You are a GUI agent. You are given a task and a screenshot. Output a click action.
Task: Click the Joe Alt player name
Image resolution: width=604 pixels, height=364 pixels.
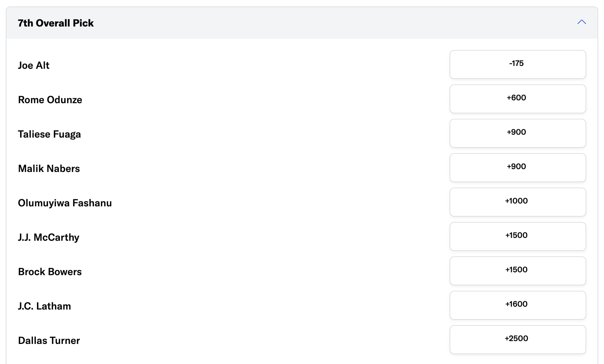tap(34, 65)
